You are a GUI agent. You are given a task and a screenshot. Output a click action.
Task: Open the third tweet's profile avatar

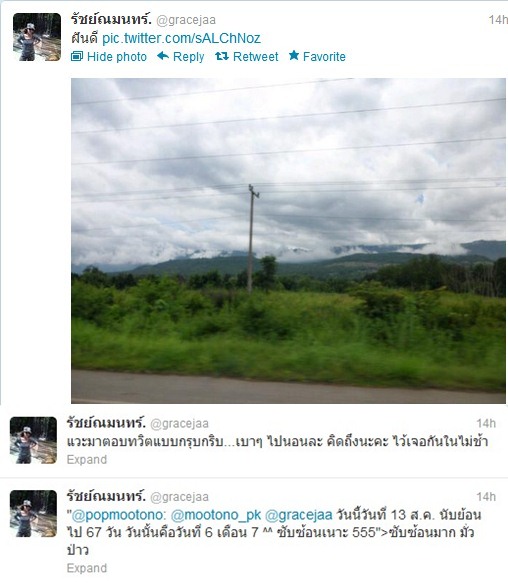pos(33,514)
